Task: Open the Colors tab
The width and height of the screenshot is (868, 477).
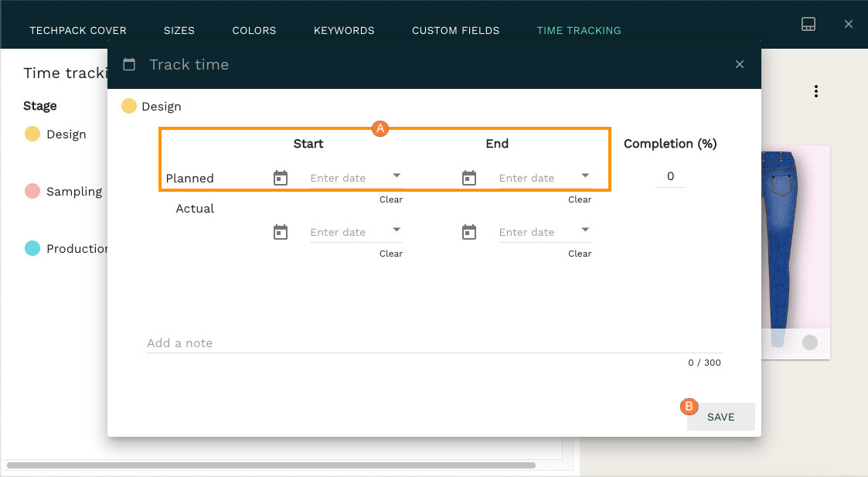Action: pyautogui.click(x=254, y=30)
